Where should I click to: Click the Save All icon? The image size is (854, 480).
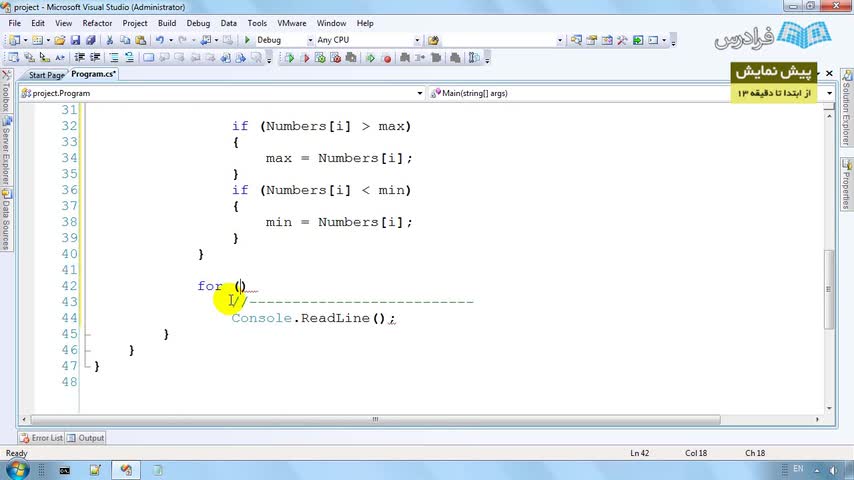[90, 40]
